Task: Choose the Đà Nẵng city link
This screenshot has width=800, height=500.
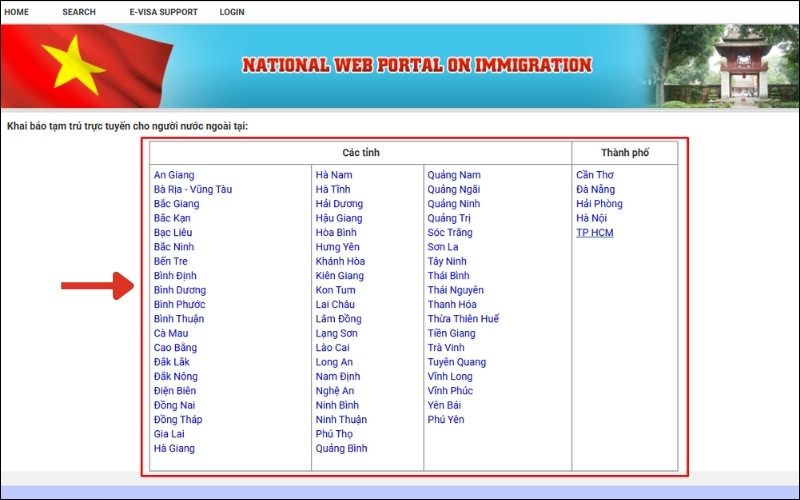Action: [x=596, y=189]
